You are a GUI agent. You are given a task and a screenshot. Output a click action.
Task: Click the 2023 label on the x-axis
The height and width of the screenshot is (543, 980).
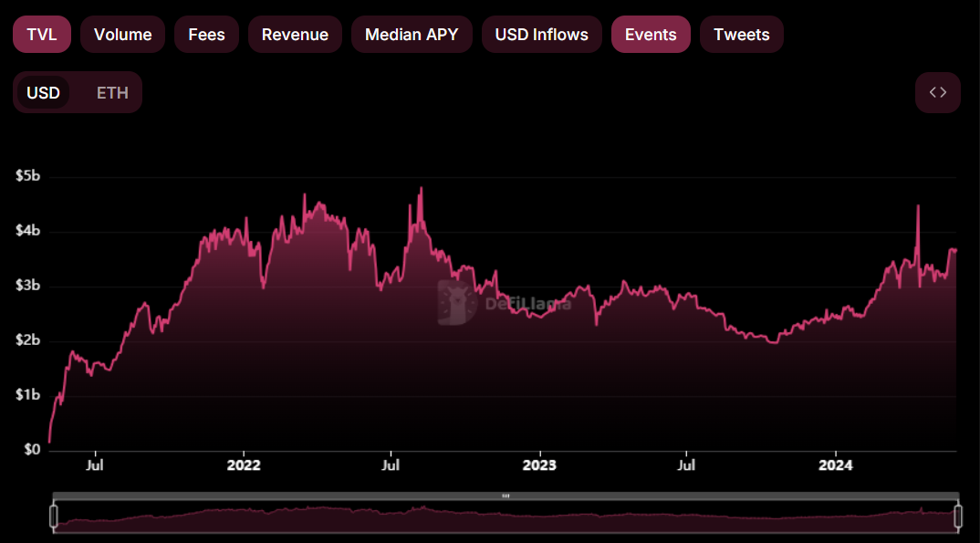[x=539, y=465]
